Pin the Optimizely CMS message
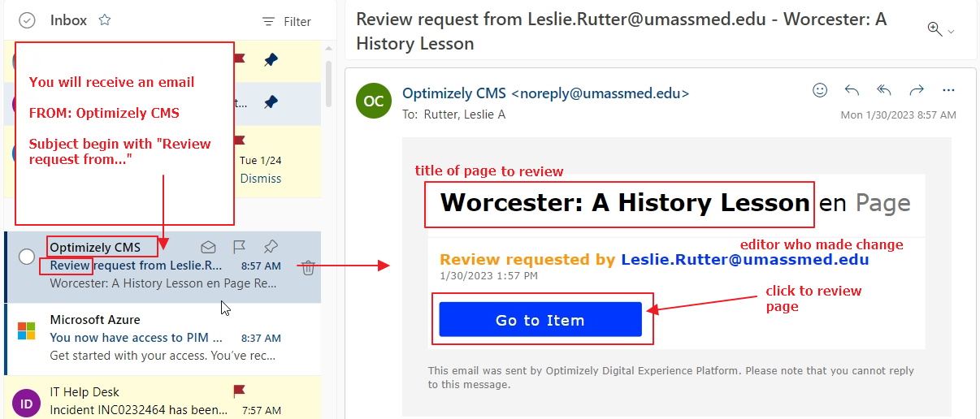The image size is (980, 419). click(x=271, y=247)
